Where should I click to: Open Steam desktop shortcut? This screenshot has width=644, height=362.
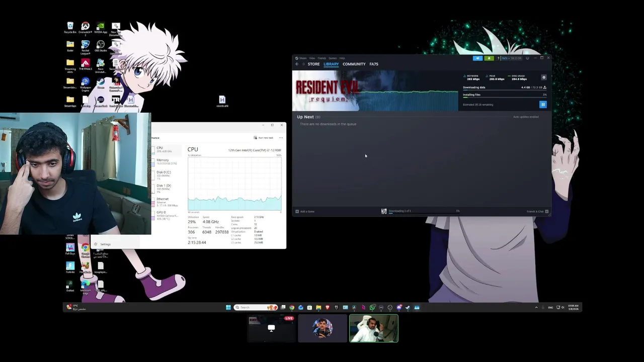tap(101, 83)
